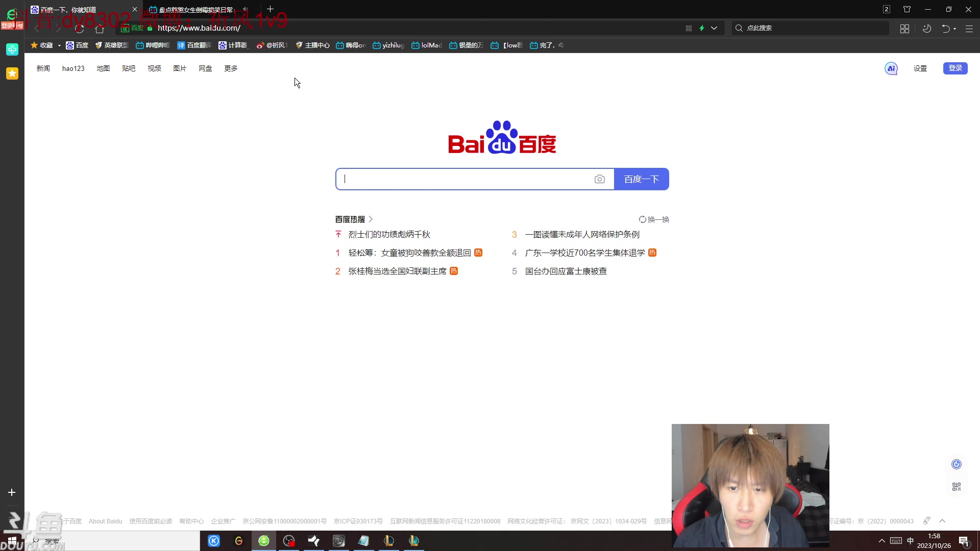Open '轻松筹：女童被狗咬善款全额退回' topic
The height and width of the screenshot is (551, 980).
pos(410,253)
